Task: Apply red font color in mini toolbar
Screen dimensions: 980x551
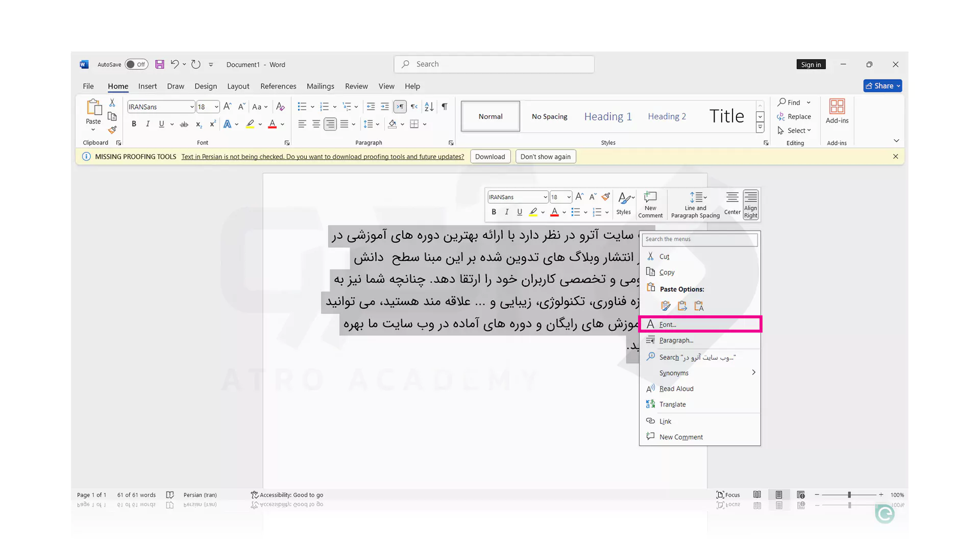Action: [554, 212]
